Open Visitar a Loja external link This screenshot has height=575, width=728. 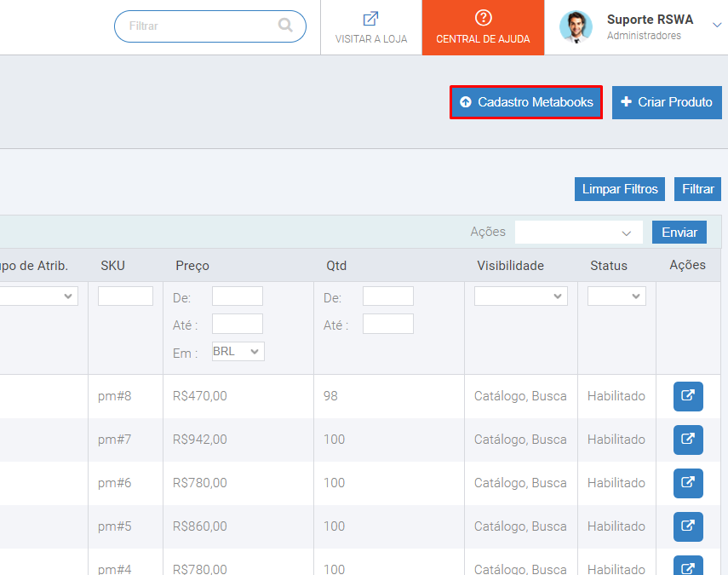point(370,27)
